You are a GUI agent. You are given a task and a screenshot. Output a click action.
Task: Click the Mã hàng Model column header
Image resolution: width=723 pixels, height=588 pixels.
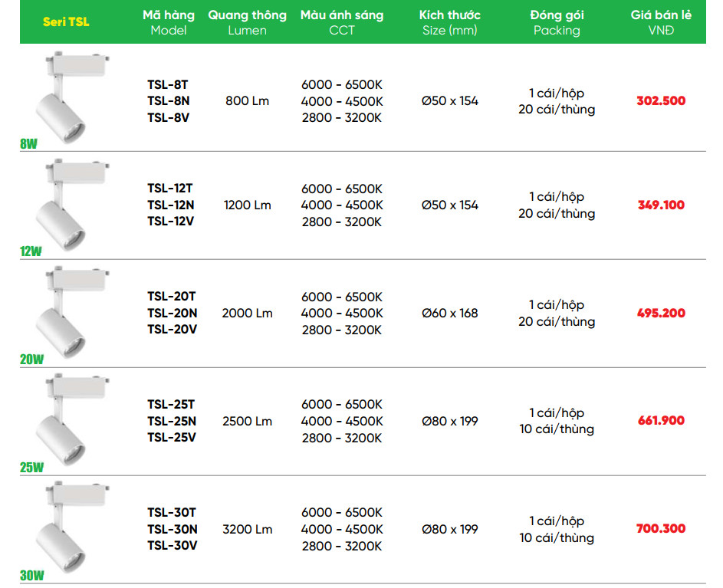coord(169,22)
